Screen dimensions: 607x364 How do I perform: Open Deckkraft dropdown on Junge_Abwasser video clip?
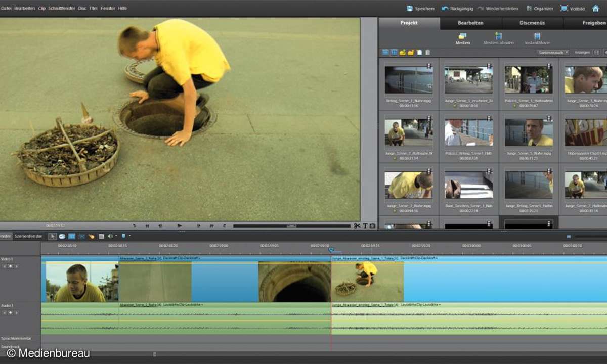[x=419, y=258]
